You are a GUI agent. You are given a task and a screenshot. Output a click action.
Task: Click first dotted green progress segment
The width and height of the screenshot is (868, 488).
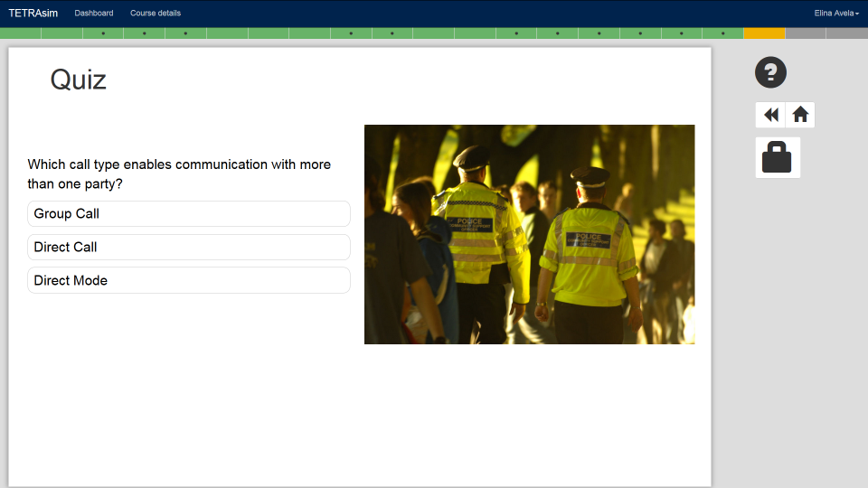point(103,33)
